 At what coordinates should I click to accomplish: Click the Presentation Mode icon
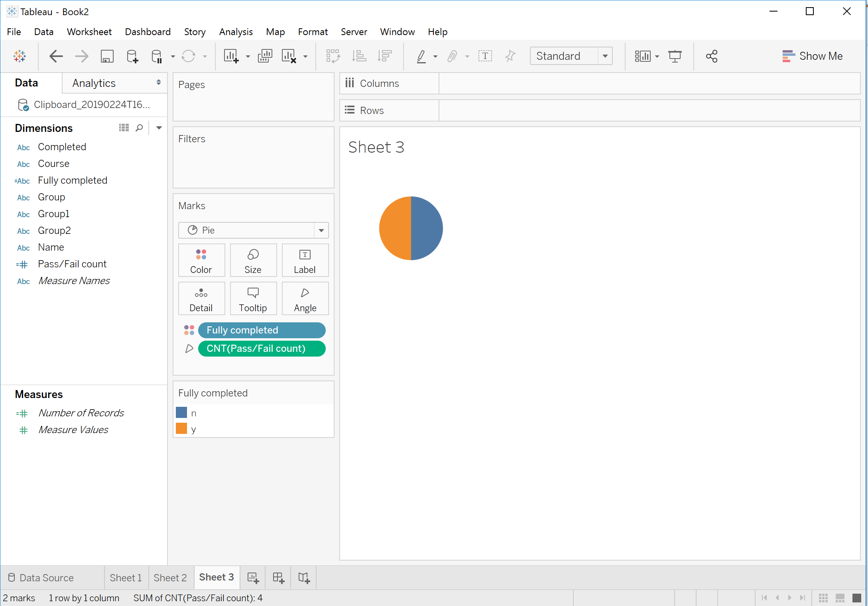(x=675, y=56)
